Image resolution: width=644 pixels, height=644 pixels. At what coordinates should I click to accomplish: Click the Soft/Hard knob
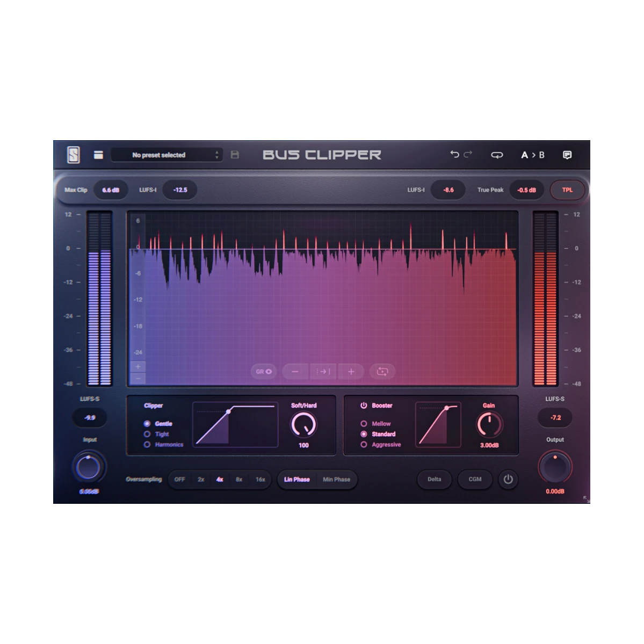(303, 425)
